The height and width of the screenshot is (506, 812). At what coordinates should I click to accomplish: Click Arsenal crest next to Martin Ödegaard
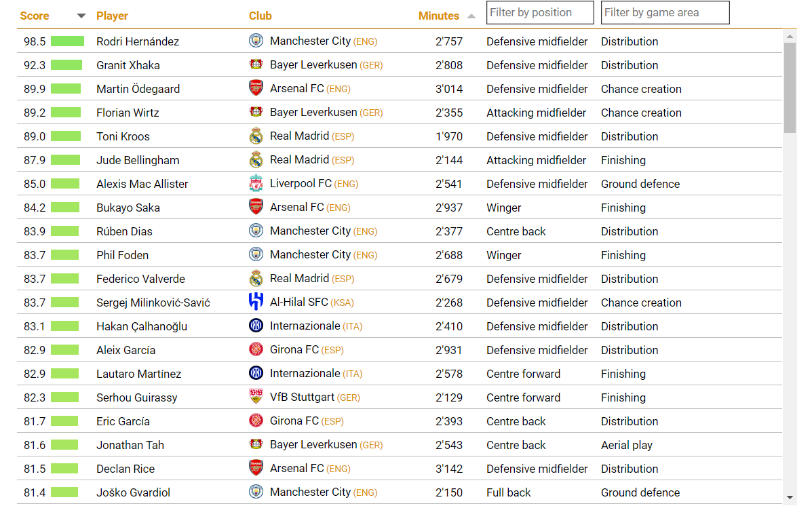coord(256,88)
